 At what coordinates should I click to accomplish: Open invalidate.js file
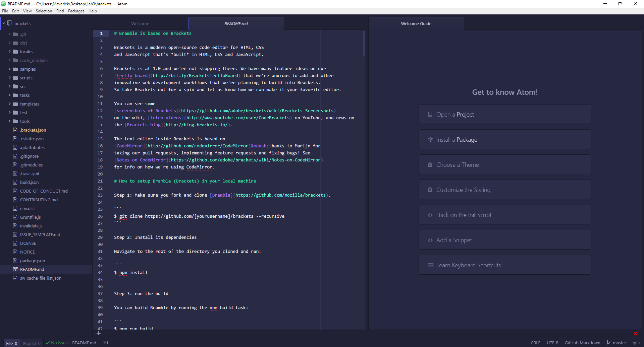(31, 226)
